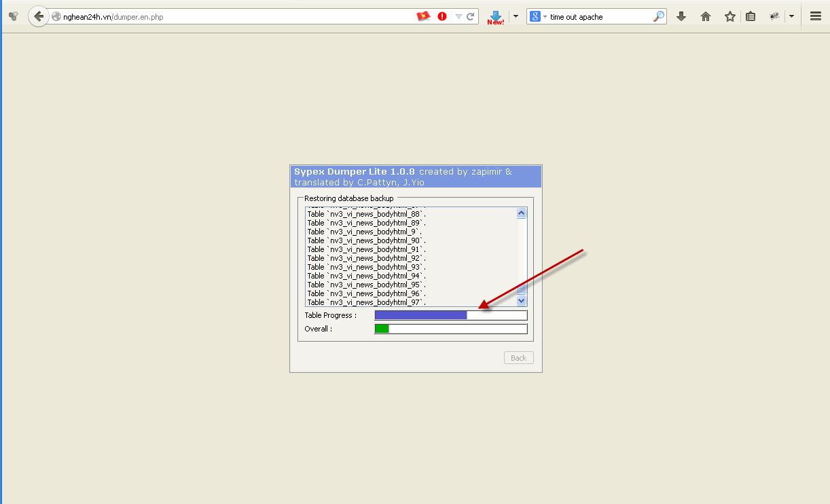Select log line nv3_vi_news_bodyhtml_95
Viewport: 830px width, 504px height.
(x=367, y=285)
